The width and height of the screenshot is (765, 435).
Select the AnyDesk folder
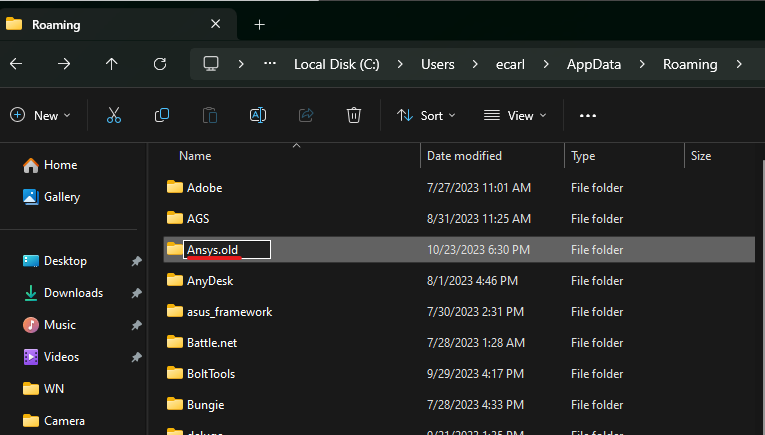click(x=209, y=280)
